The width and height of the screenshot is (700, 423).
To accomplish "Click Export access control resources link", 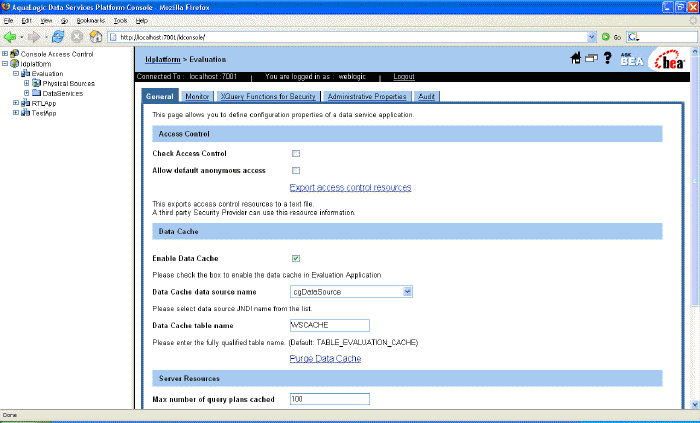I will click(x=350, y=187).
